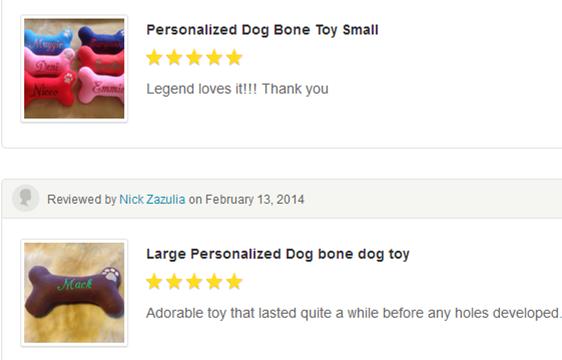Image resolution: width=562 pixels, height=360 pixels.
Task: Click third star of the large bone toy rating
Action: coord(194,281)
